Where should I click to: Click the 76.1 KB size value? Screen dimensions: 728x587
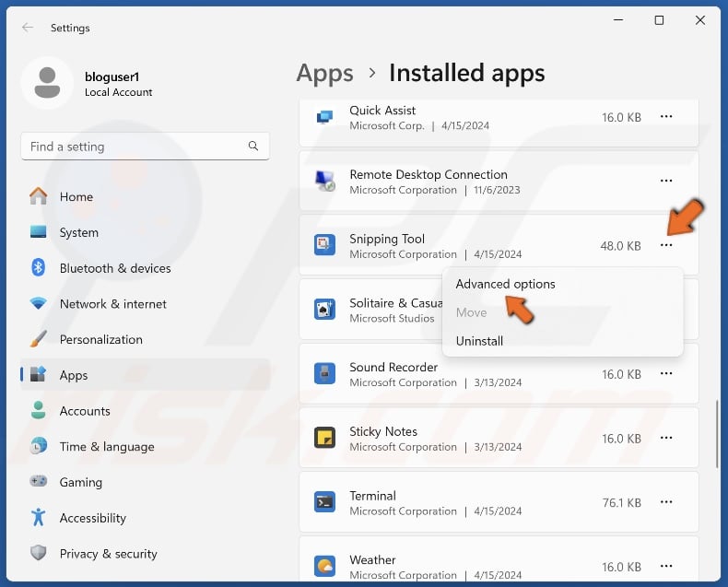pyautogui.click(x=621, y=502)
